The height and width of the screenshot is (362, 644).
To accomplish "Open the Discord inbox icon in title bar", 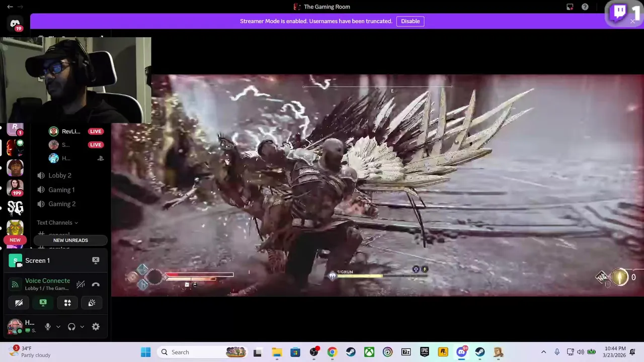I will pos(570,7).
